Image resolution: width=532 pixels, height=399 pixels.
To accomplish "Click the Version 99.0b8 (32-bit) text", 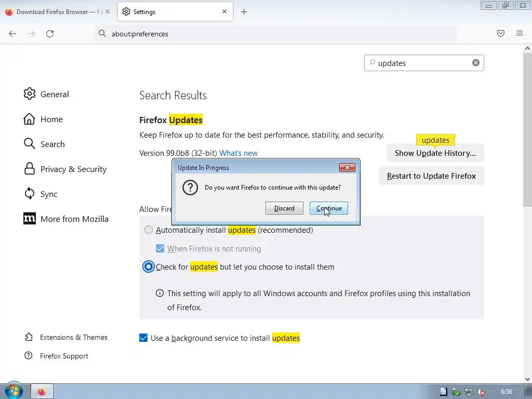I will [x=178, y=153].
